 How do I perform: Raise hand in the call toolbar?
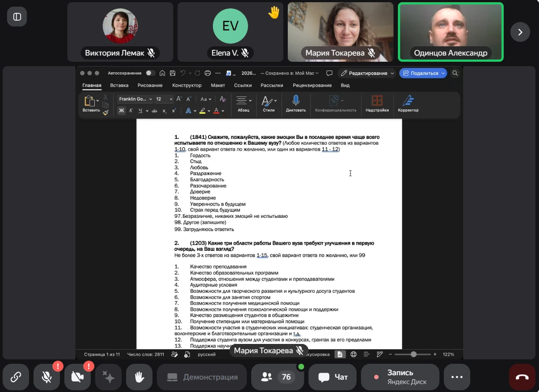point(140,377)
